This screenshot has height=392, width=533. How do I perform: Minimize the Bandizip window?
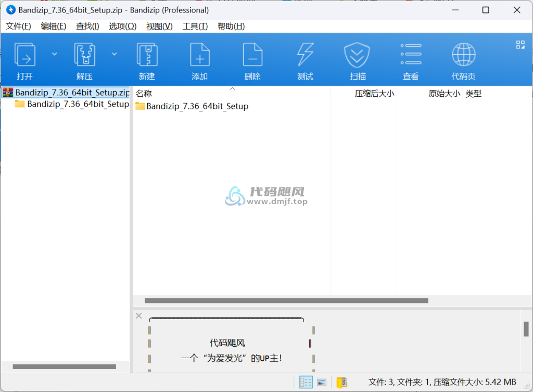point(455,10)
